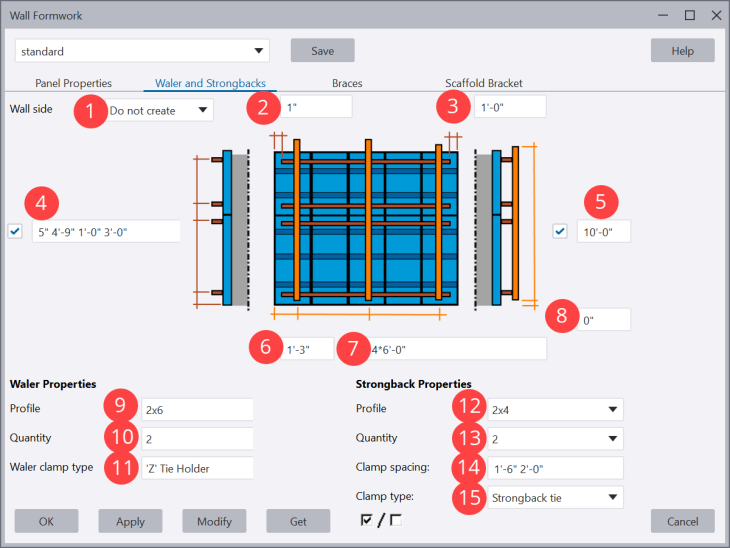Open the Strongback Quantity dropdown
The image size is (730, 548).
(x=555, y=439)
